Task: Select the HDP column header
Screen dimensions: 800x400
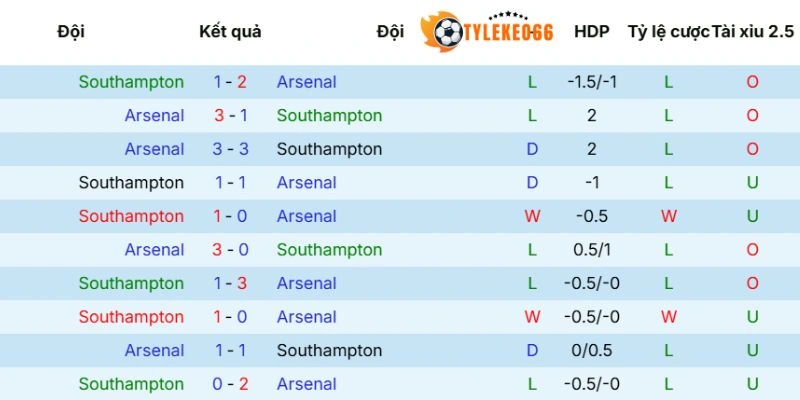Action: [x=592, y=32]
